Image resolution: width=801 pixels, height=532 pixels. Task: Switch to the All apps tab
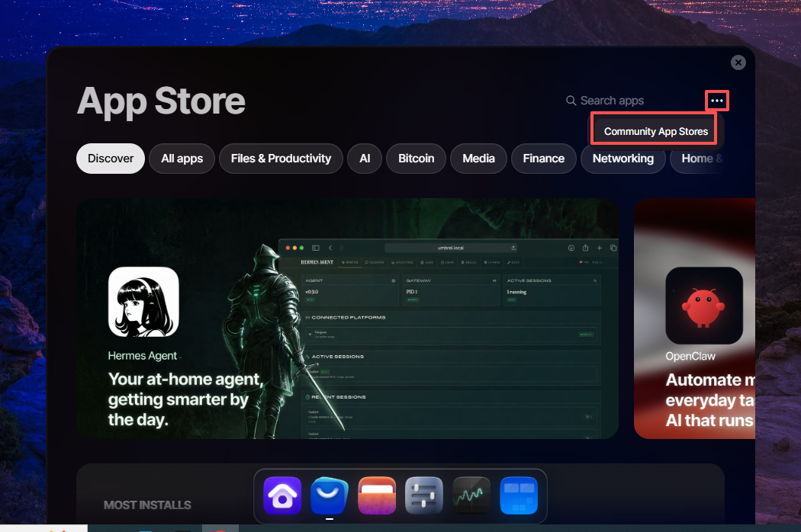tap(182, 159)
